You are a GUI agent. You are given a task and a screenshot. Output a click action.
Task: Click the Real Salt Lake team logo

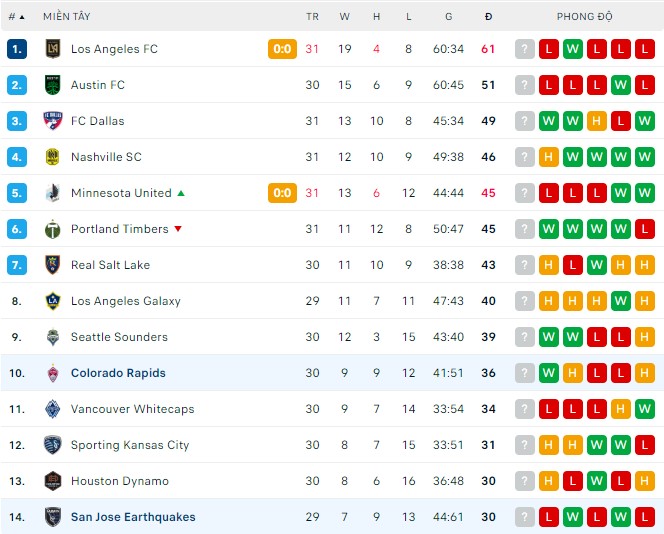pos(53,265)
